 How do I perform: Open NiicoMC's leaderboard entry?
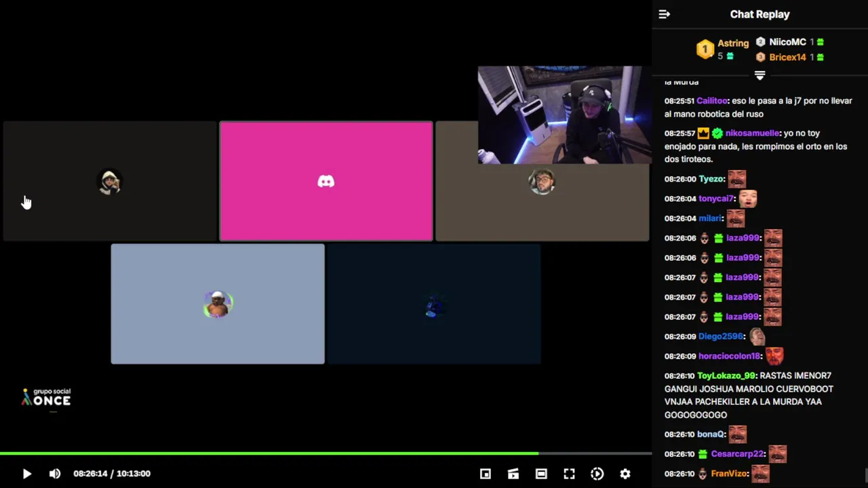point(787,42)
